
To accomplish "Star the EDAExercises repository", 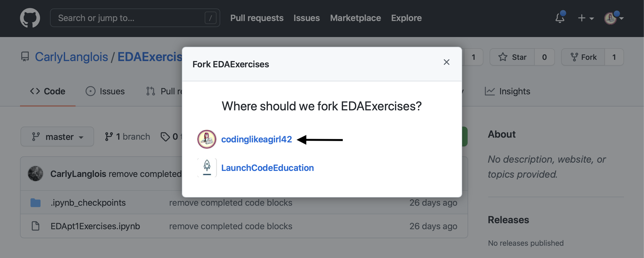I will [512, 57].
